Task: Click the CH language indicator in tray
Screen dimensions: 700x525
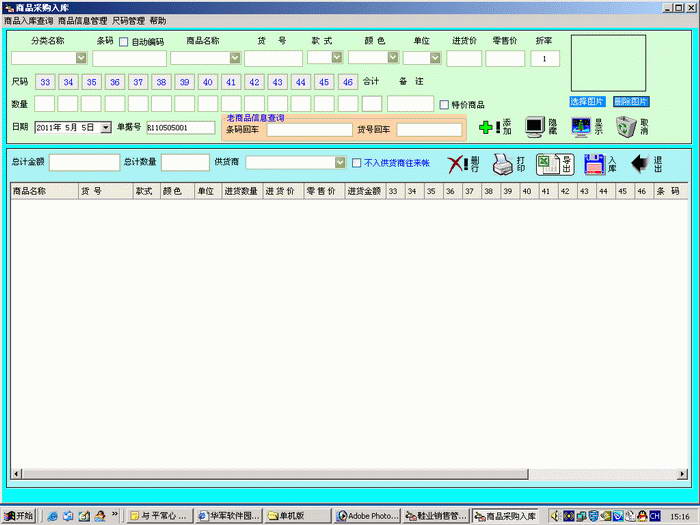Action: click(x=654, y=516)
